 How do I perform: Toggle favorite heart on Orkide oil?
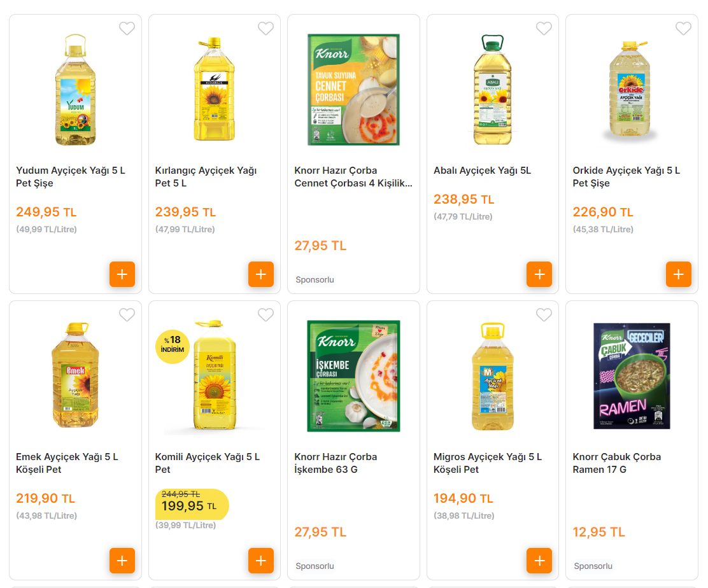[x=683, y=29]
